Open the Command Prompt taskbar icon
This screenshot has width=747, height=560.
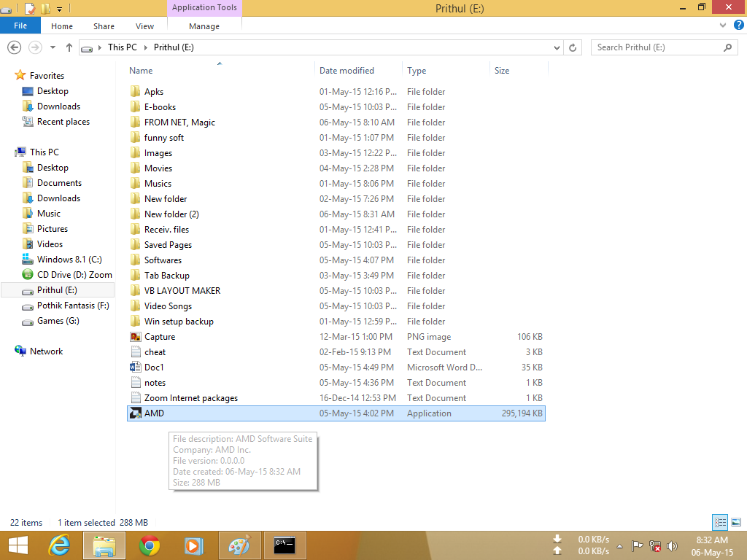coord(285,545)
